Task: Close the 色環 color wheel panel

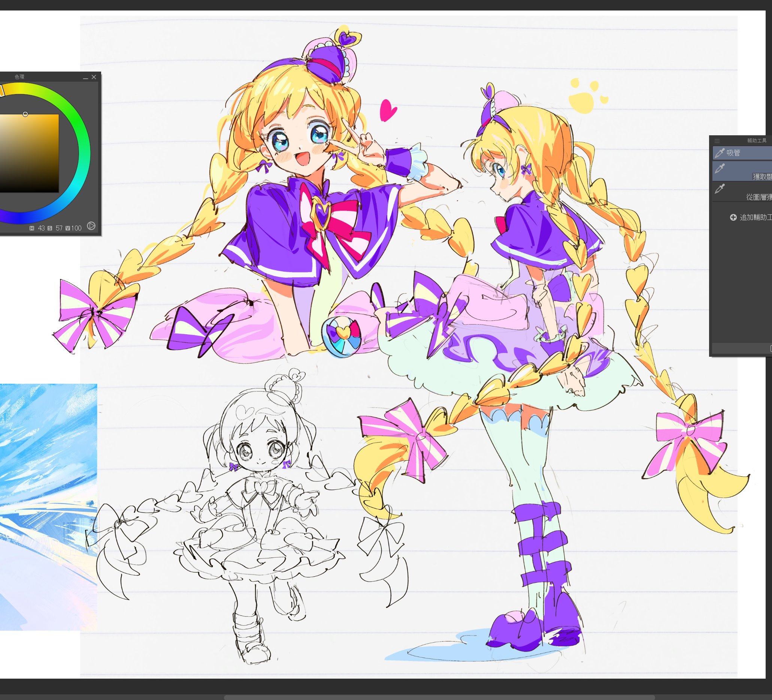Action: click(94, 77)
